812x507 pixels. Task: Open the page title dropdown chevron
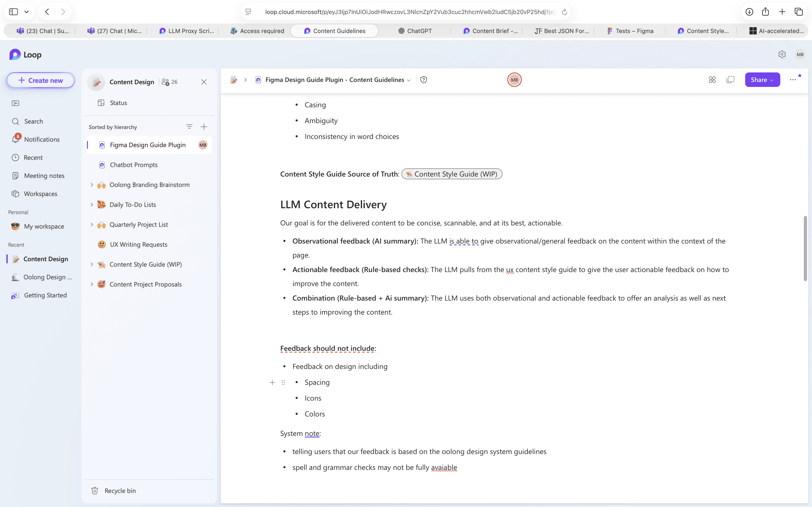click(409, 80)
